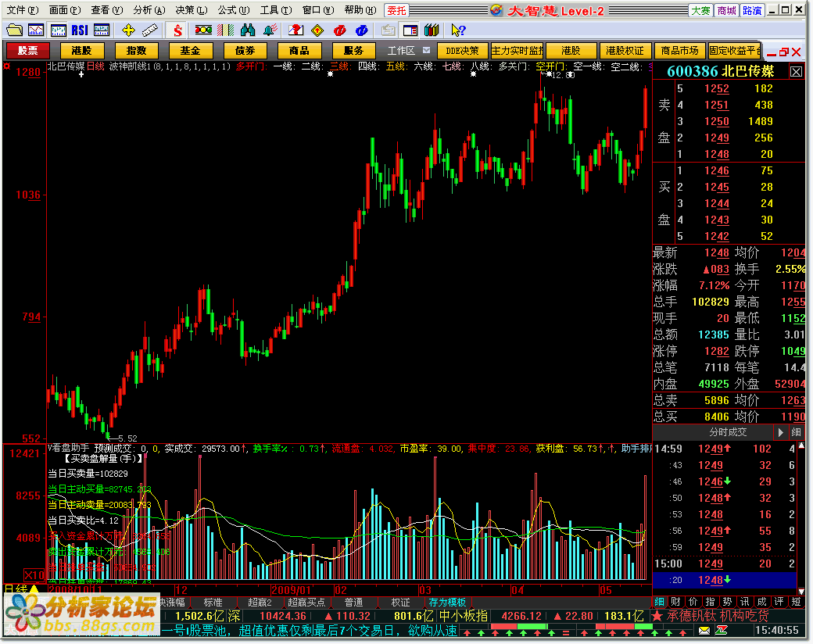Click the line chart toolbar icon
Screen dimensions: 813x644
coord(36,30)
